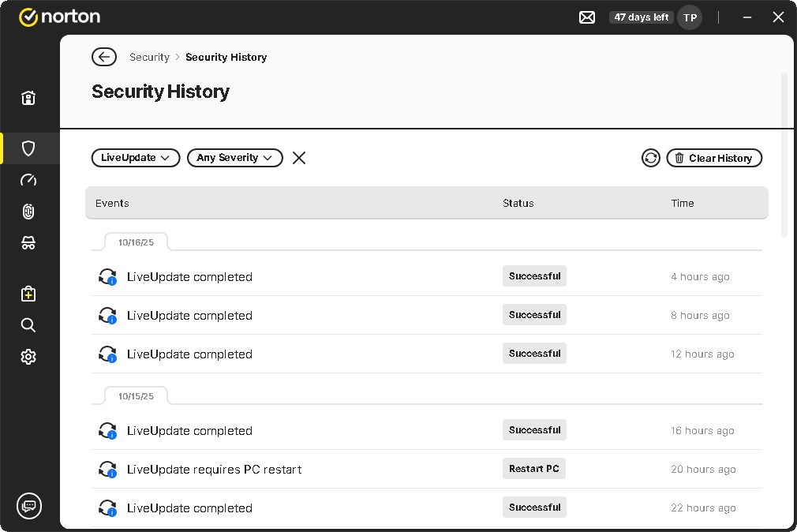Click the 47 days left badge

pos(641,17)
